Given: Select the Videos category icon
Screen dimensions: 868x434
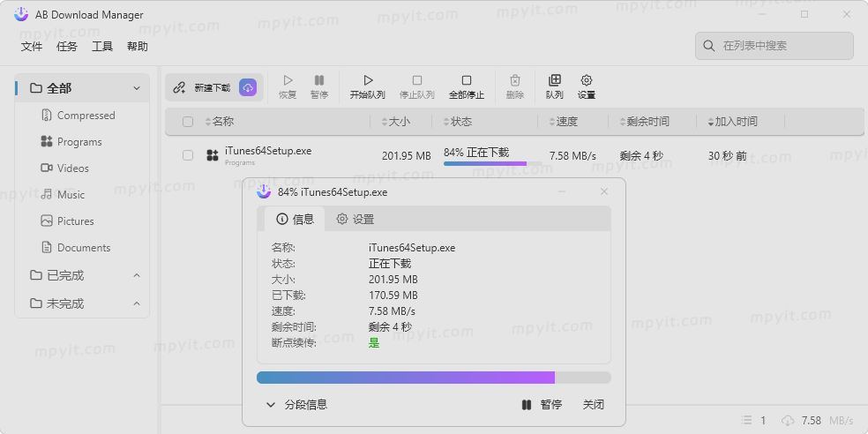Looking at the screenshot, I should (47, 168).
